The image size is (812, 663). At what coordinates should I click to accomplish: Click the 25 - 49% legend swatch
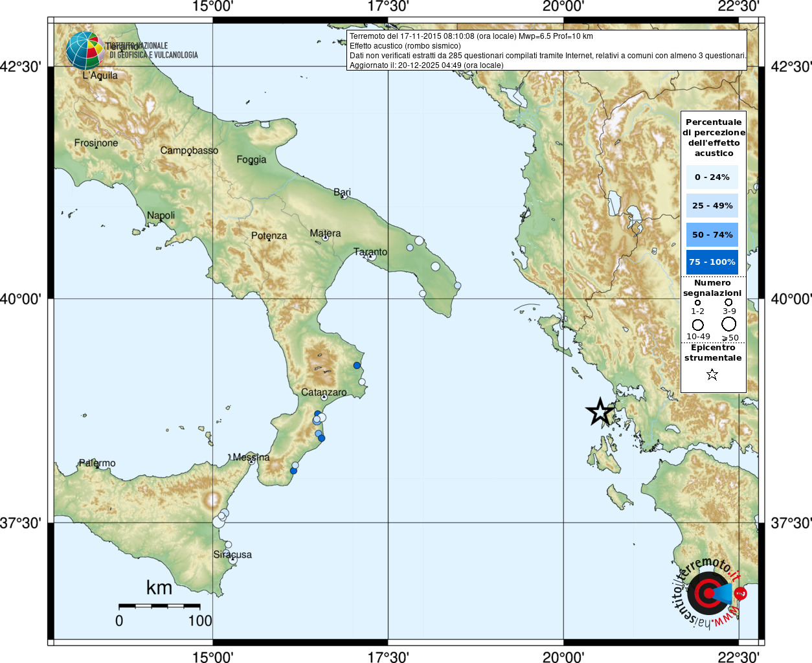712,206
